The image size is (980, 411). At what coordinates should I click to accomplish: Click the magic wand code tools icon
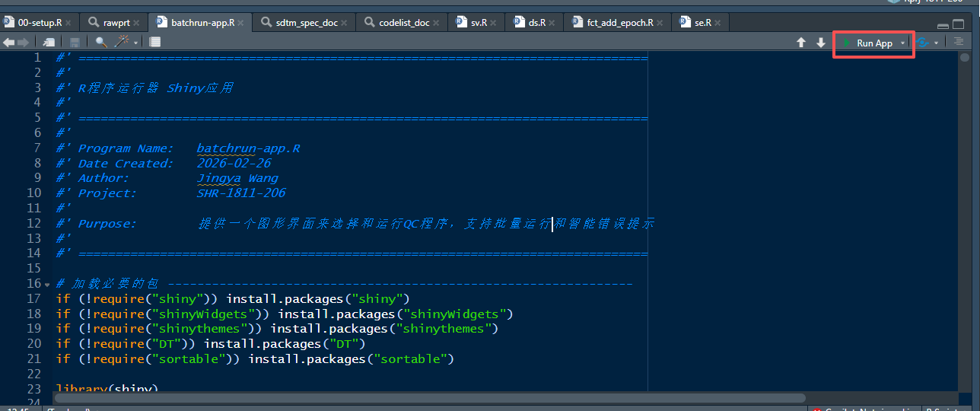[122, 43]
